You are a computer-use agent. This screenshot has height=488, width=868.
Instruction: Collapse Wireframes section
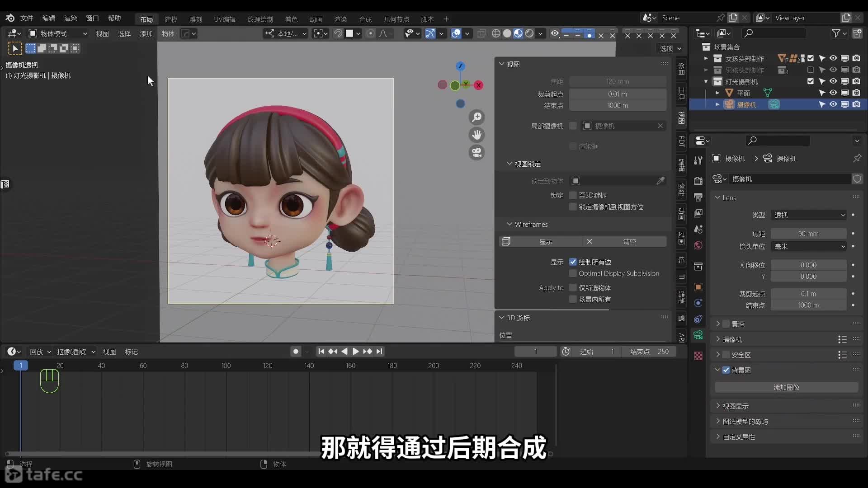coord(509,224)
